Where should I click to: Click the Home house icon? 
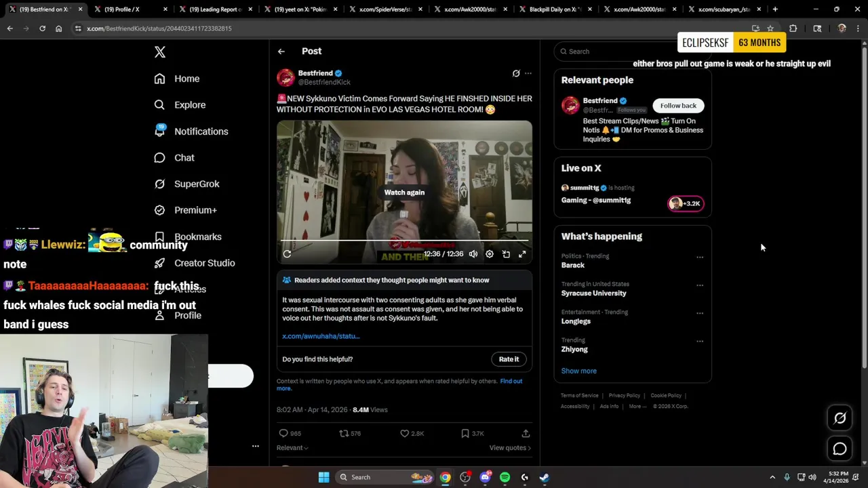(x=159, y=79)
